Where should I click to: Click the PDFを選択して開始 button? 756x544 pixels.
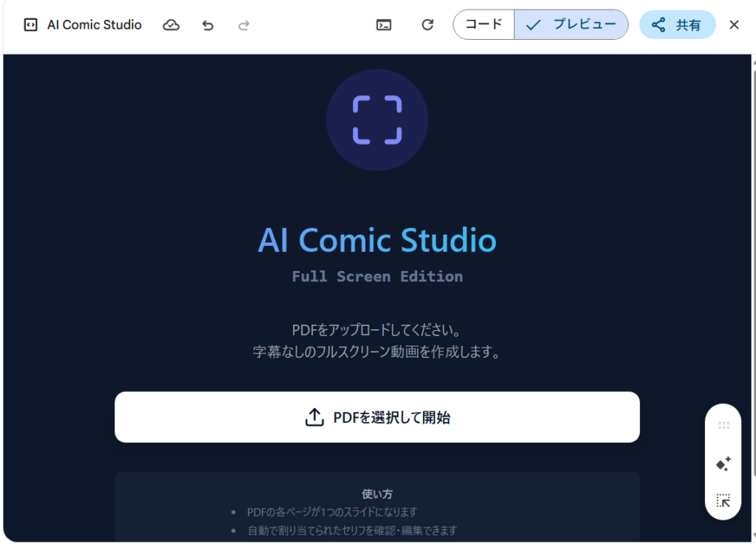click(377, 418)
